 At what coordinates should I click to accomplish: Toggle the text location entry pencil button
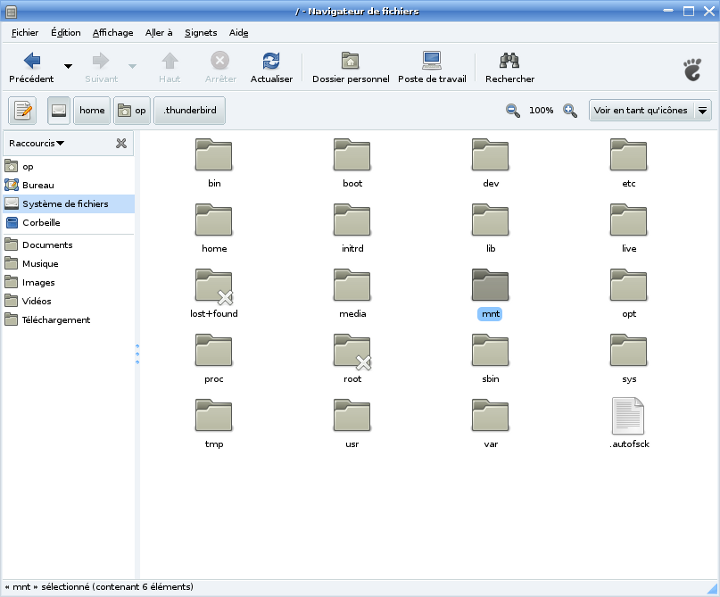[22, 111]
